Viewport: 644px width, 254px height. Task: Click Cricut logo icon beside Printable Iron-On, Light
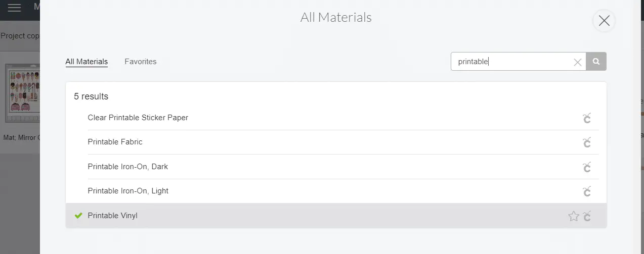coord(587,191)
